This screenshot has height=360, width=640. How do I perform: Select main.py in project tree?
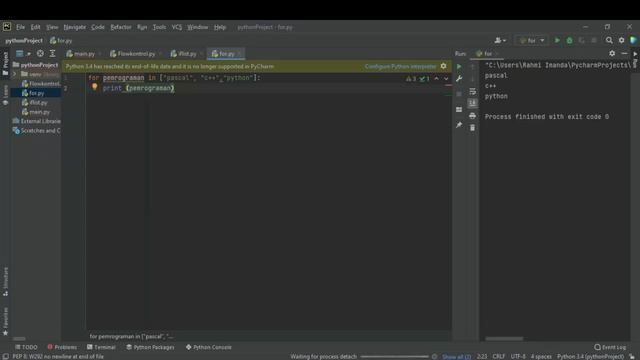36,112
